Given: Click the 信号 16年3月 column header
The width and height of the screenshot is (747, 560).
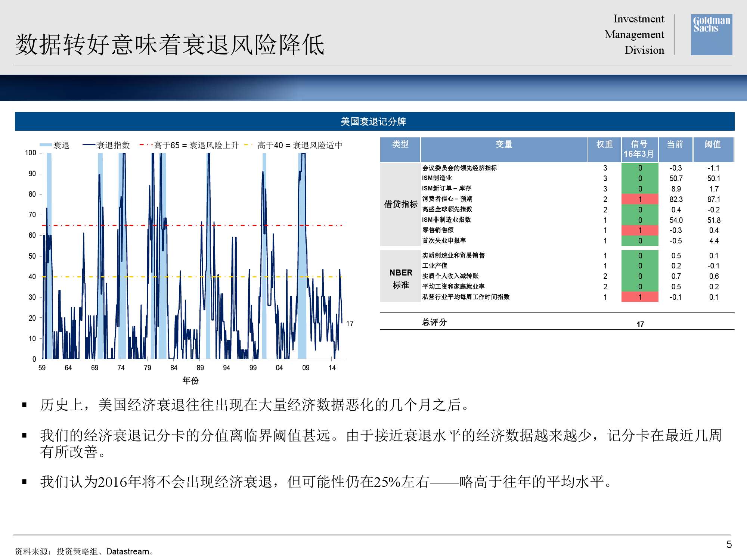Looking at the screenshot, I should 639,149.
